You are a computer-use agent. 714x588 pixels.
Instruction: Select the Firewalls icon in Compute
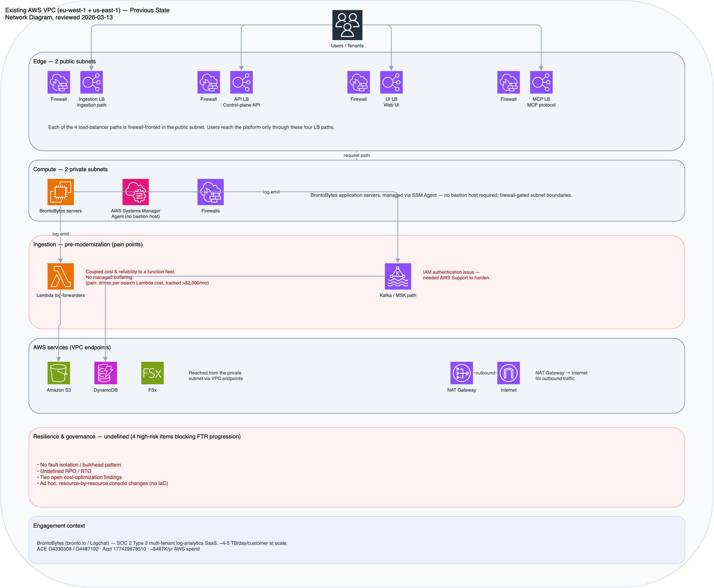pyautogui.click(x=211, y=192)
